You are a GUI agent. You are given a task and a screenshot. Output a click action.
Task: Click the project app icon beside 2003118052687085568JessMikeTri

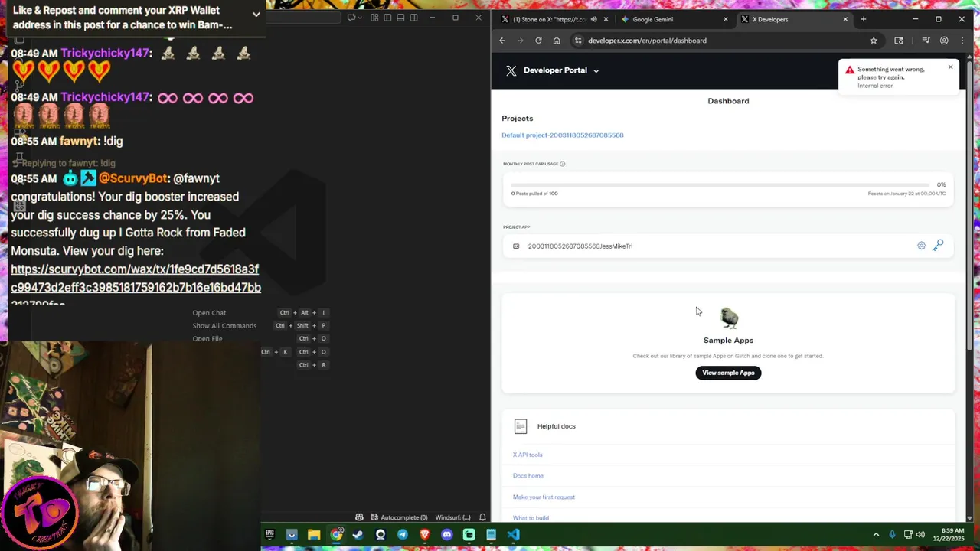[516, 246]
